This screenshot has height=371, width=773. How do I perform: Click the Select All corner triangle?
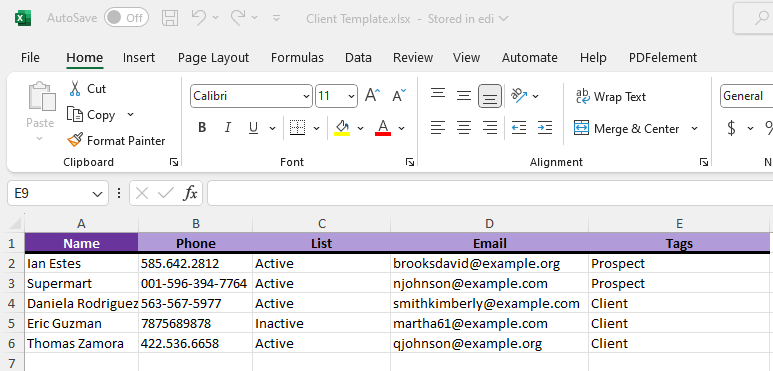coord(16,224)
